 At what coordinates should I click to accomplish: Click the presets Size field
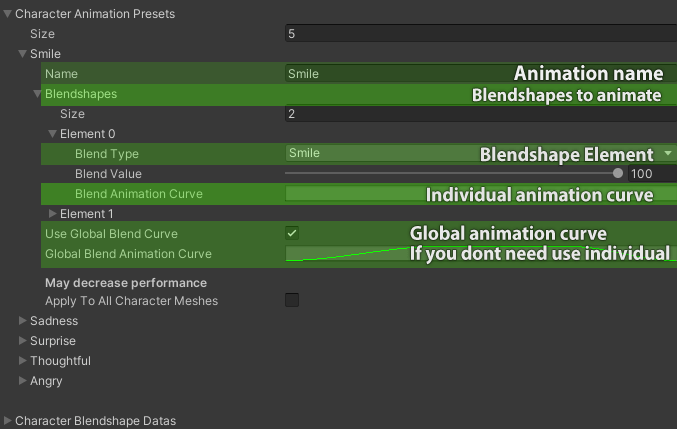480,34
